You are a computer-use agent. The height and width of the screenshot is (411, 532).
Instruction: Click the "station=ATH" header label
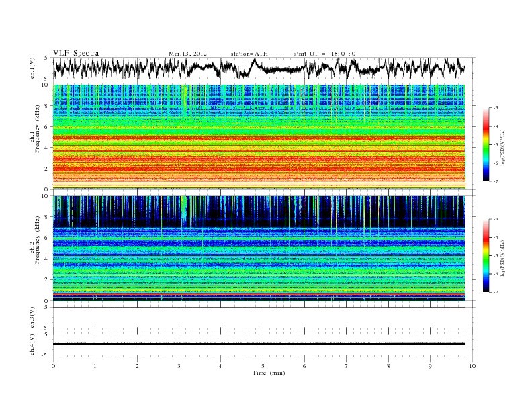point(249,54)
